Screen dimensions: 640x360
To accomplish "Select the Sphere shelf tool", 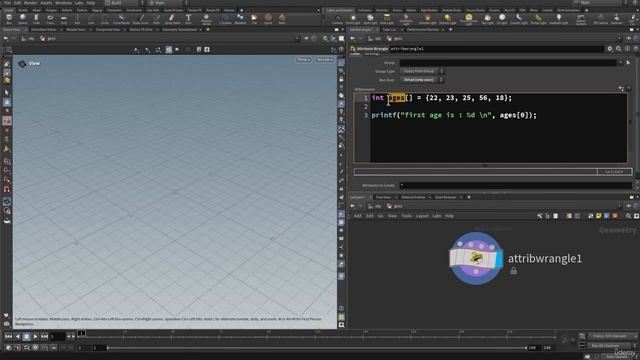I will pyautogui.click(x=23, y=18).
